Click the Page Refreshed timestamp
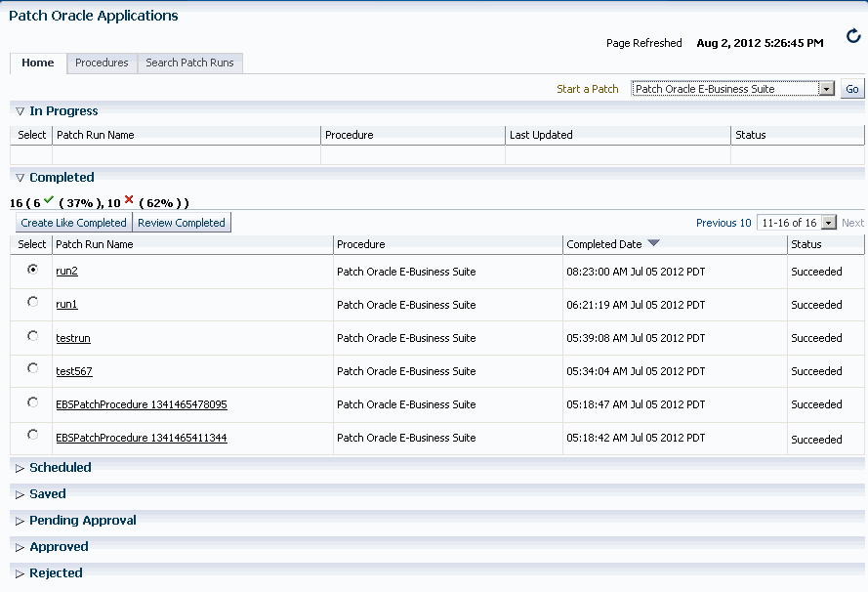 pyautogui.click(x=760, y=43)
